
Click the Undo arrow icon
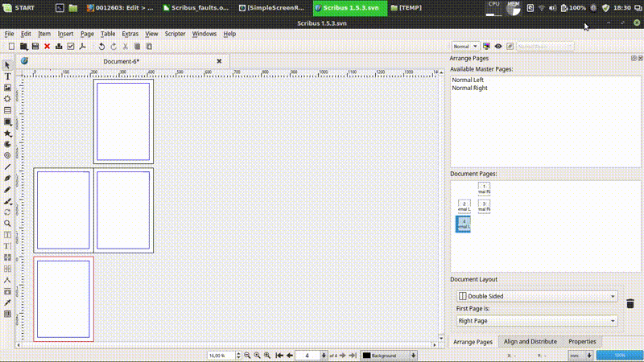pyautogui.click(x=101, y=47)
